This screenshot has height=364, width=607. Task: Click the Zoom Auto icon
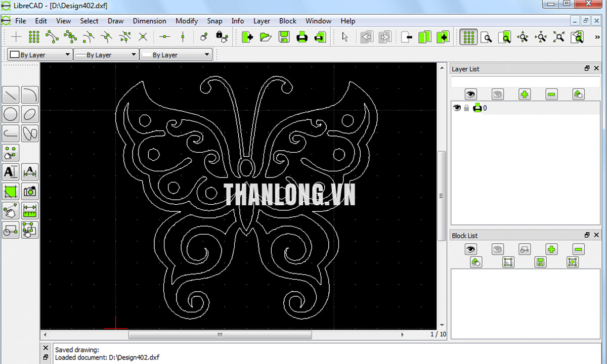(559, 37)
